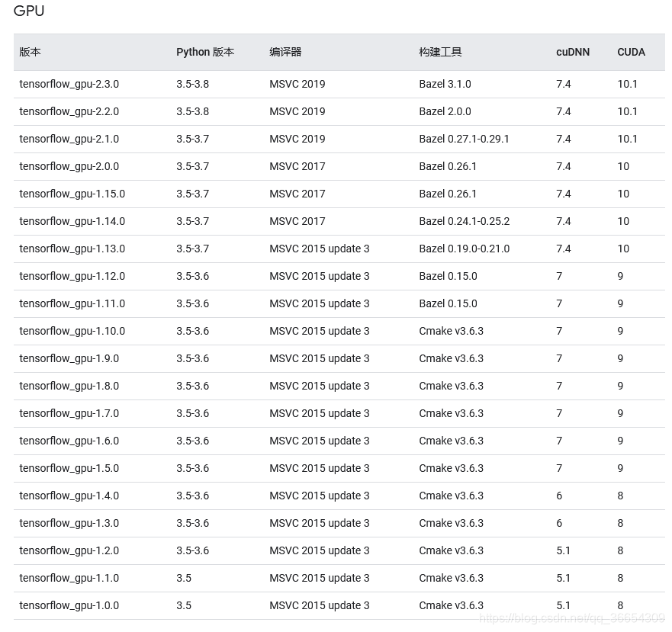This screenshot has height=632, width=672.
Task: Click cuDNN 7.4 in tensorflow_gpu-2.3.0 row
Action: point(563,84)
